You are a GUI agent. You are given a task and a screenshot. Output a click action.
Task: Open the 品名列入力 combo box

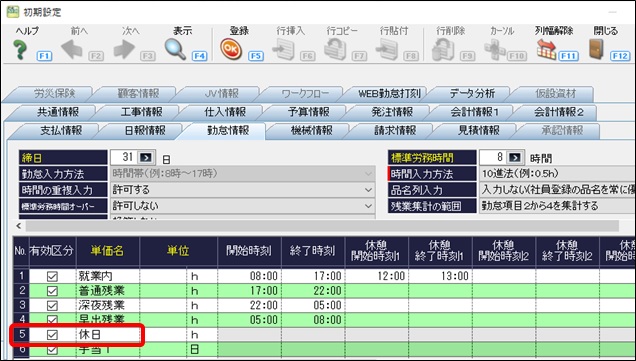557,190
